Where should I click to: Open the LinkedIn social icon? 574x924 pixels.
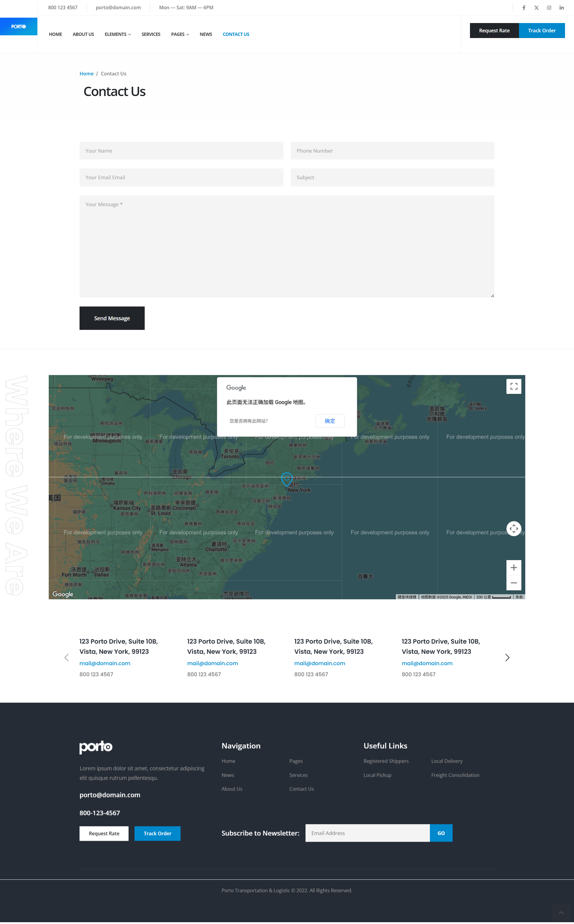(x=561, y=7)
